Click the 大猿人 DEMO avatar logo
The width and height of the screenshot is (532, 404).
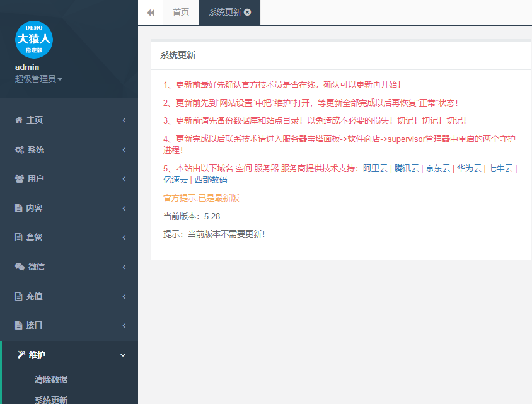coord(34,40)
